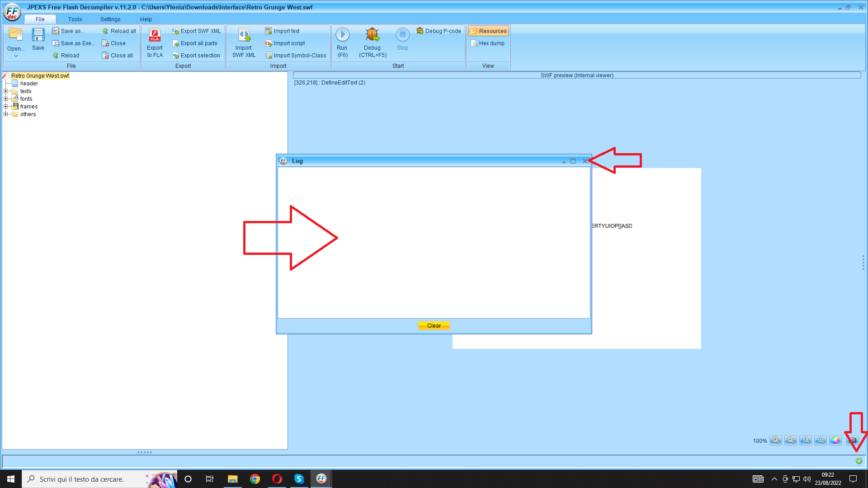This screenshot has width=868, height=488.
Task: Click Export selection
Action: [x=196, y=56]
